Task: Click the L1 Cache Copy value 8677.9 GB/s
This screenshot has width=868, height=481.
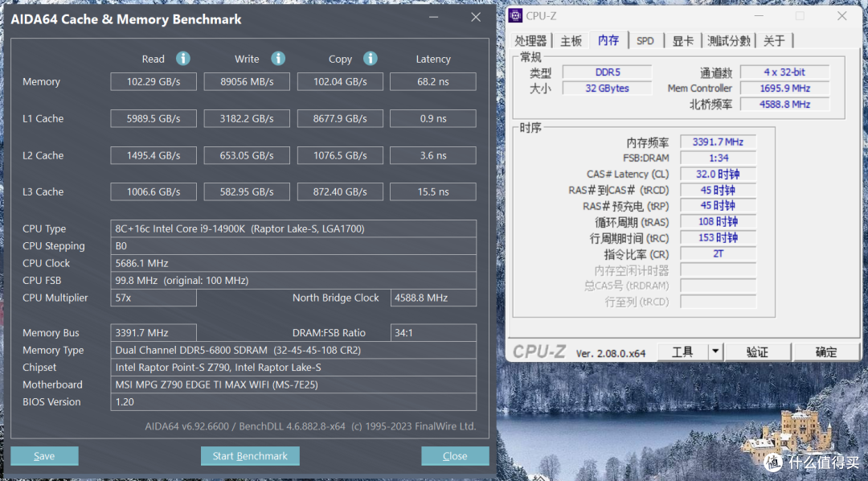Action: point(340,118)
